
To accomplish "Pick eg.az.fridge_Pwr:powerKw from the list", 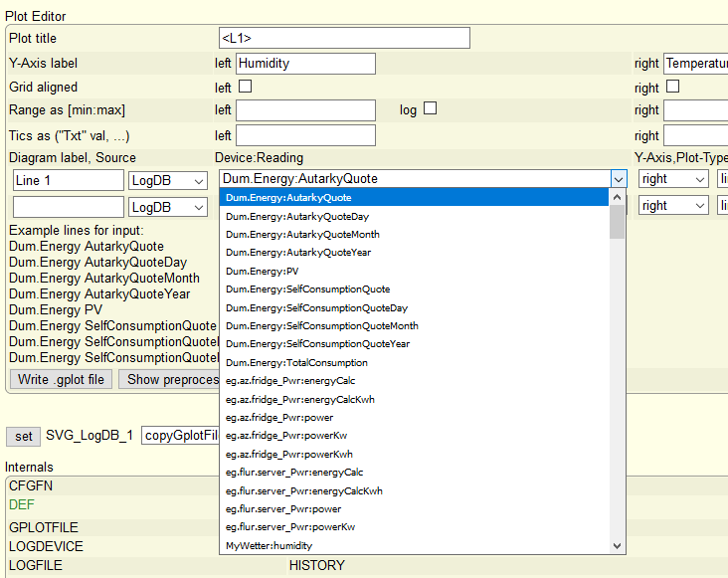I will click(x=414, y=436).
